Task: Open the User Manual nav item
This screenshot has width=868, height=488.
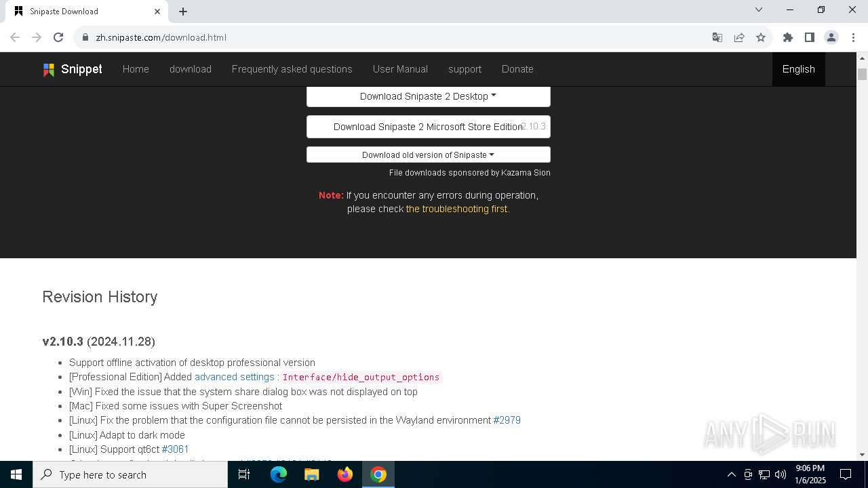Action: coord(400,69)
